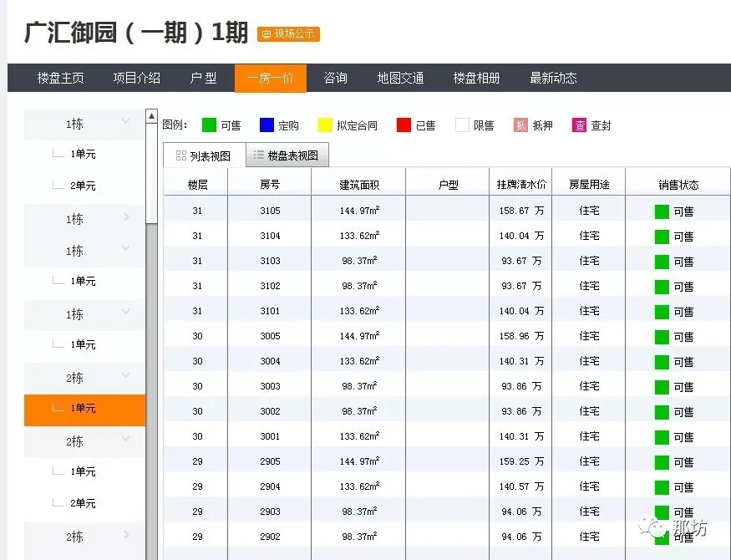Click green 可售 status icon for 3101
This screenshot has width=731, height=560.
(662, 312)
